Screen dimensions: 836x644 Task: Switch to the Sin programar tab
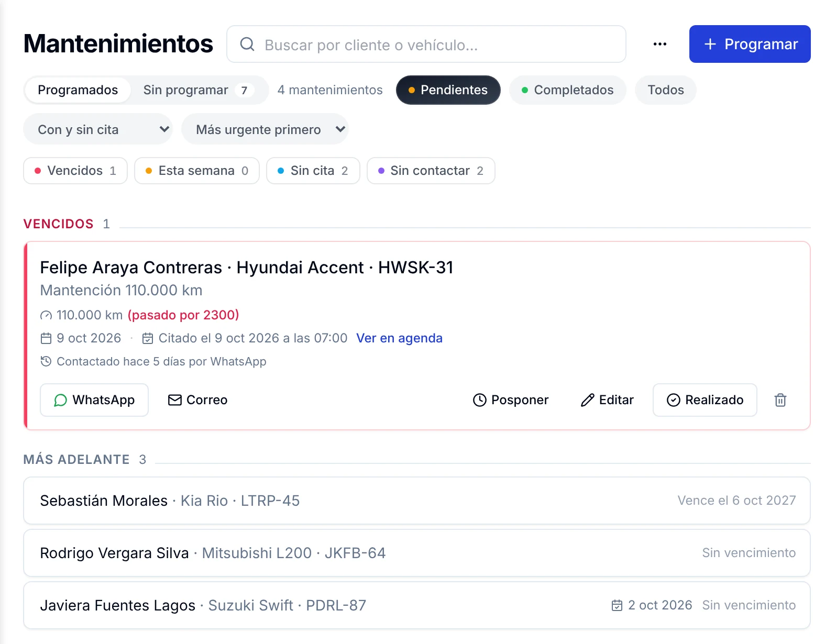coord(199,90)
